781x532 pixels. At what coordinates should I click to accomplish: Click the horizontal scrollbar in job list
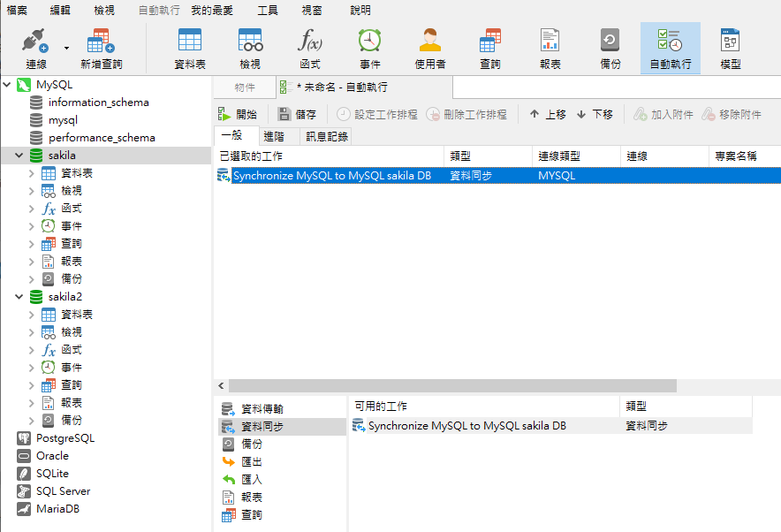point(452,386)
